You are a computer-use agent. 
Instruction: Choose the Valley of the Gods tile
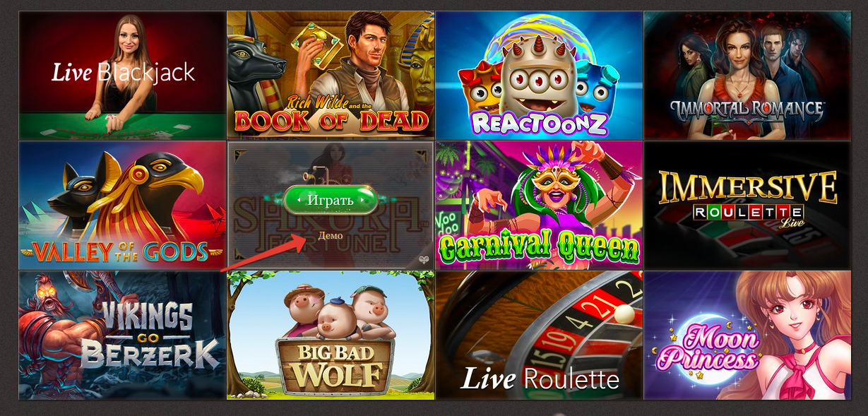pos(121,205)
